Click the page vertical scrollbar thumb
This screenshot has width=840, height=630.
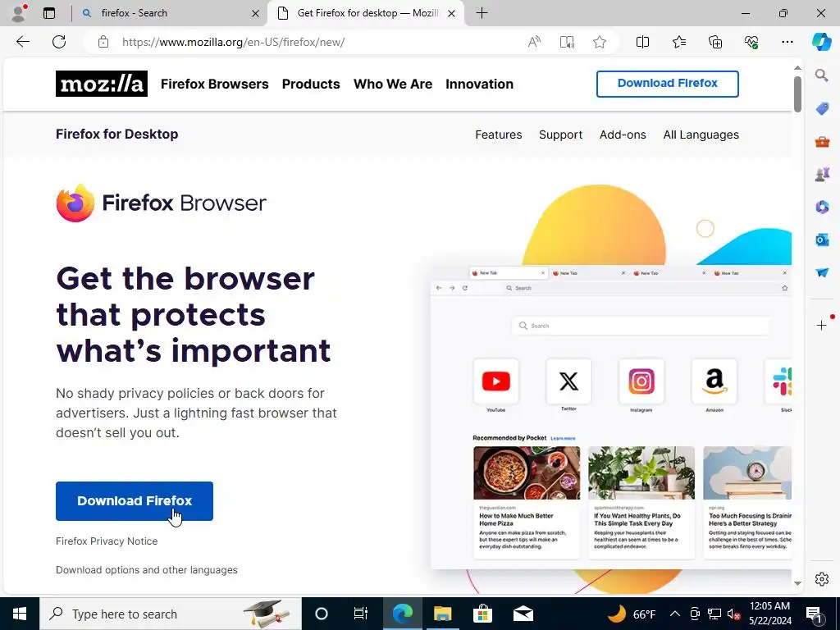(797, 94)
